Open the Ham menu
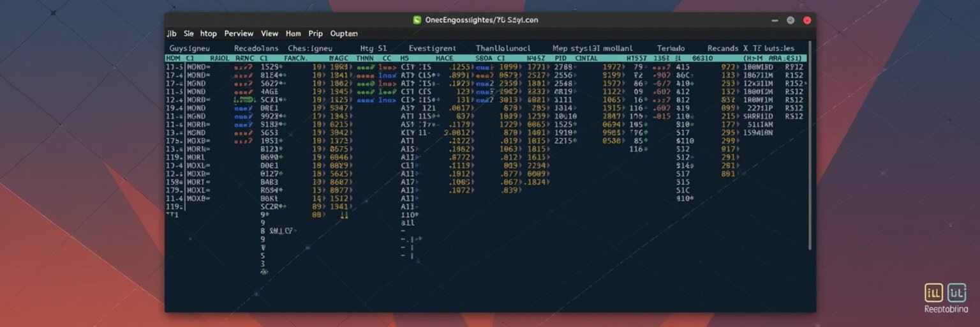 pyautogui.click(x=293, y=33)
